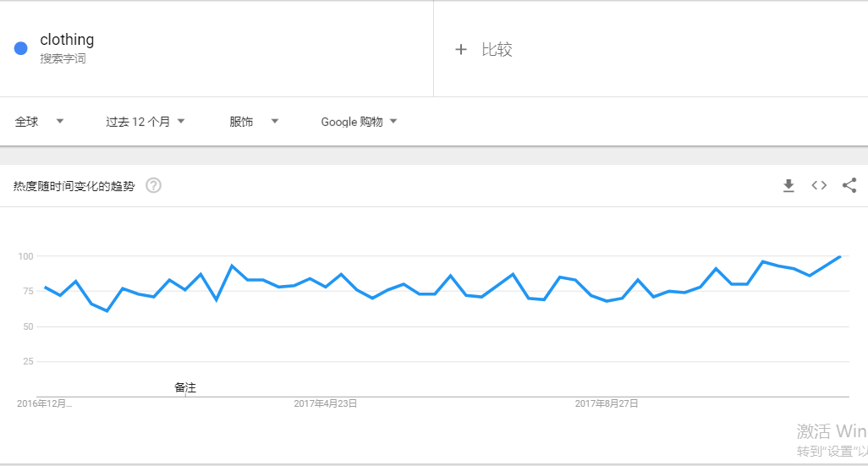Open the 过去 12 个月 time range dropdown
The width and height of the screenshot is (868, 466).
145,122
